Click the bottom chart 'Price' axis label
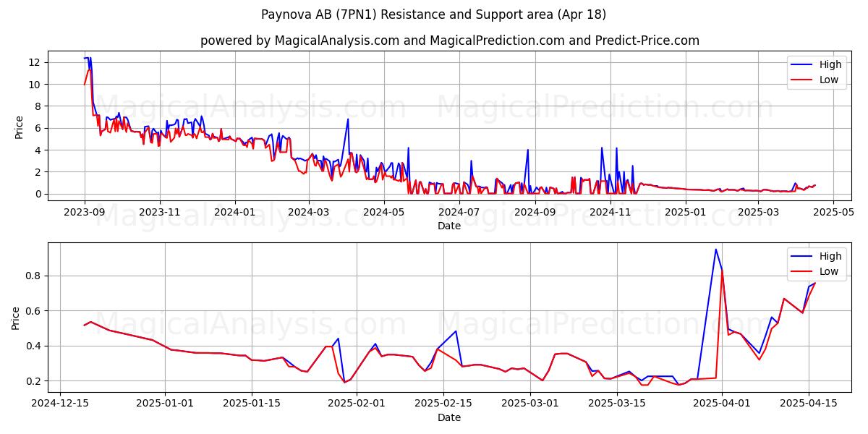Viewport: 868px width, 434px height. coord(16,318)
